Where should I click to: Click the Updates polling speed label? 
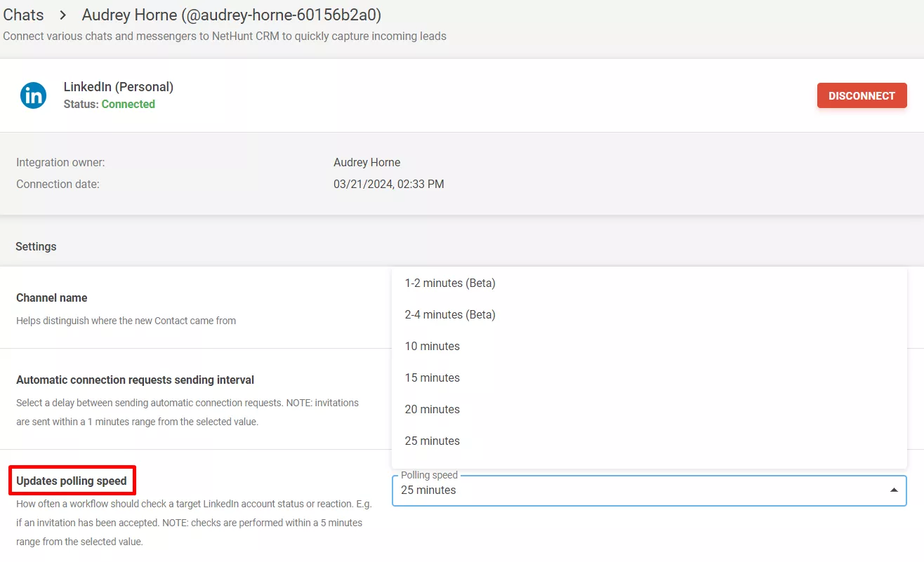tap(72, 481)
